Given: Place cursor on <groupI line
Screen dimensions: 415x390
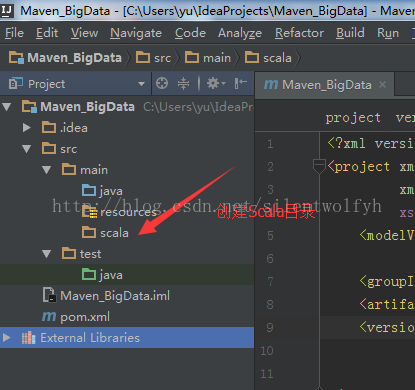Looking at the screenshot, I should point(387,282).
